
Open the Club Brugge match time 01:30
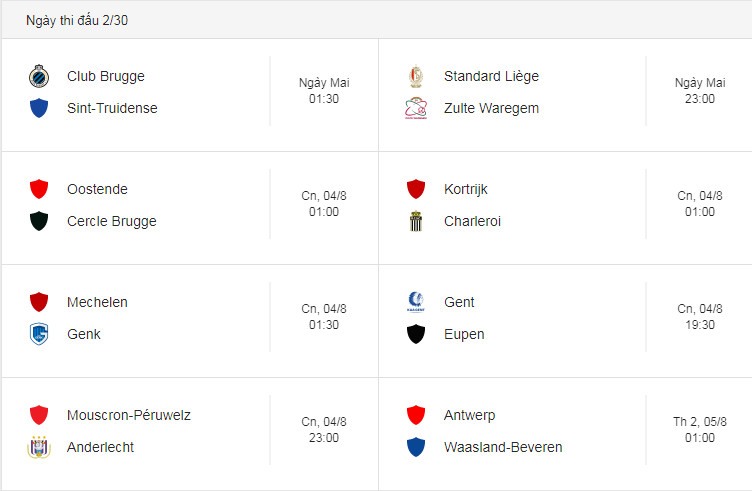pos(324,99)
